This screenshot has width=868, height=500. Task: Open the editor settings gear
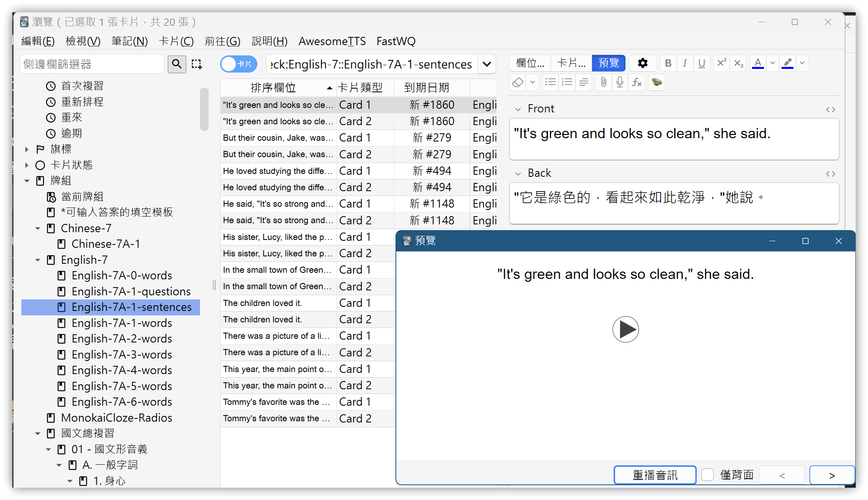pyautogui.click(x=643, y=63)
